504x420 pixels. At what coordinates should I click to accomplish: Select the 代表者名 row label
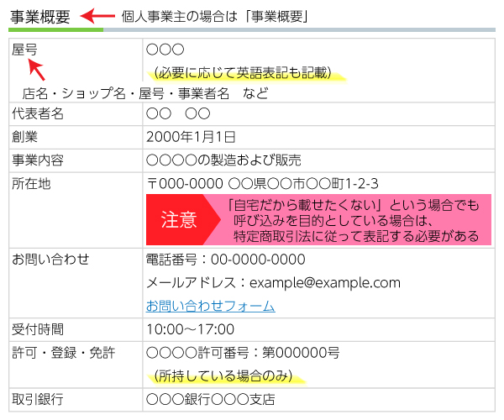pyautogui.click(x=38, y=113)
